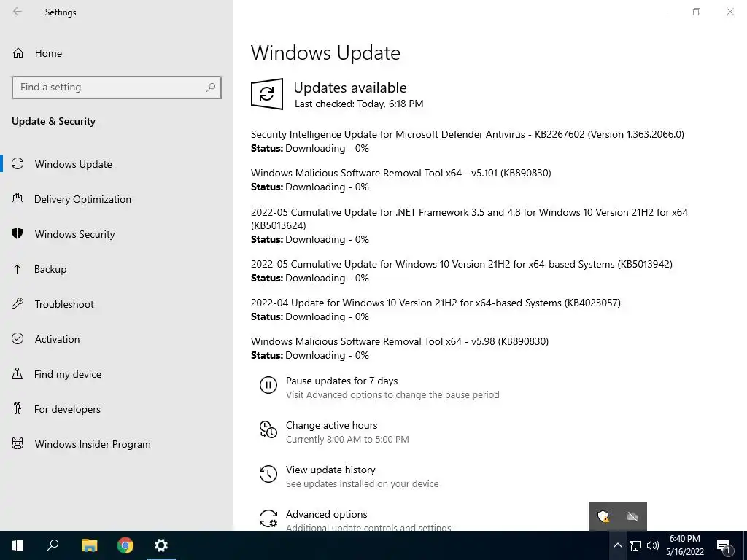
Task: Close the Settings window
Action: (729, 12)
